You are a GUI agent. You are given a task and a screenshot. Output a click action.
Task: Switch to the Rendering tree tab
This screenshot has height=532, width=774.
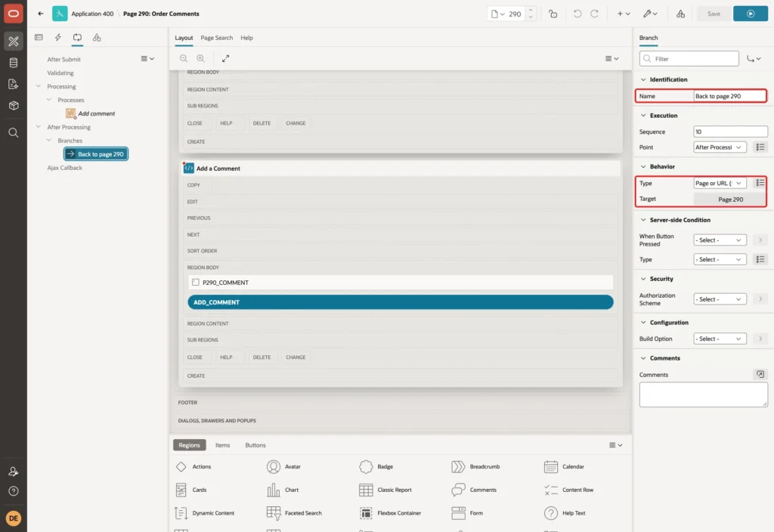(x=39, y=38)
